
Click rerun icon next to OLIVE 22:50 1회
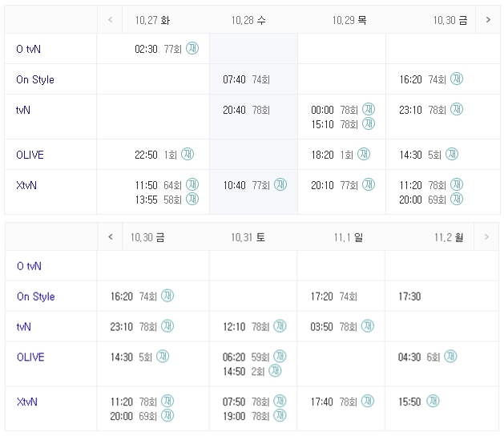pos(192,154)
